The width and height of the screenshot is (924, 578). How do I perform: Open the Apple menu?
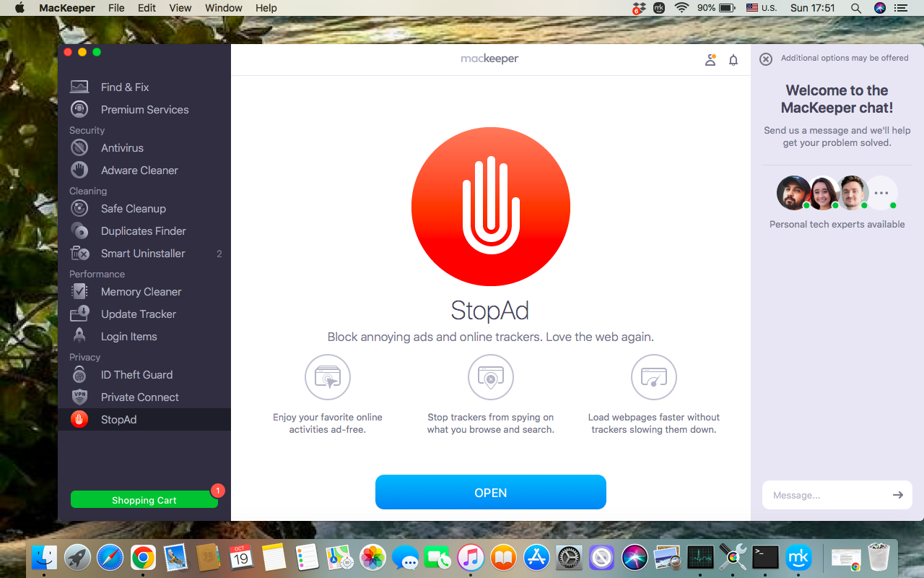pos(19,8)
